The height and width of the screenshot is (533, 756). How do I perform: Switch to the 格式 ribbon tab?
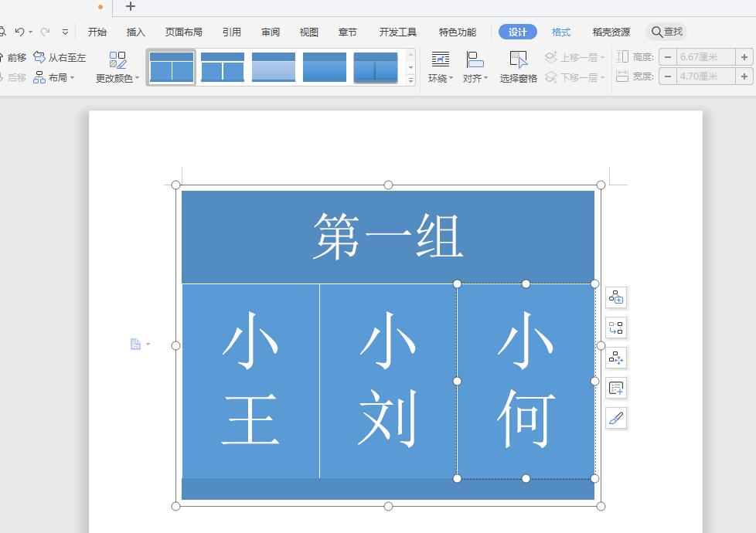tap(560, 32)
